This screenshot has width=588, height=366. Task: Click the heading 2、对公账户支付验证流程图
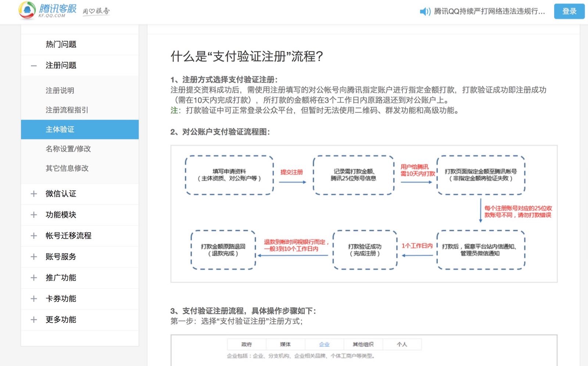(220, 132)
